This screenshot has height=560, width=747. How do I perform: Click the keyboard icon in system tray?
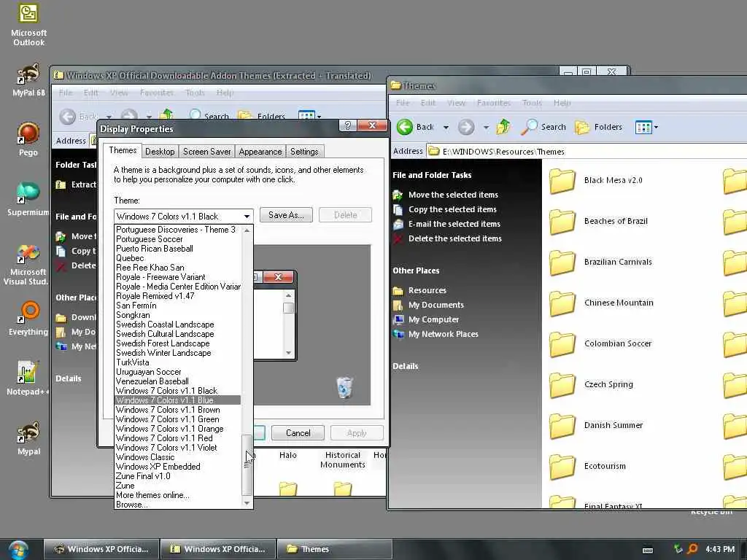tap(648, 550)
